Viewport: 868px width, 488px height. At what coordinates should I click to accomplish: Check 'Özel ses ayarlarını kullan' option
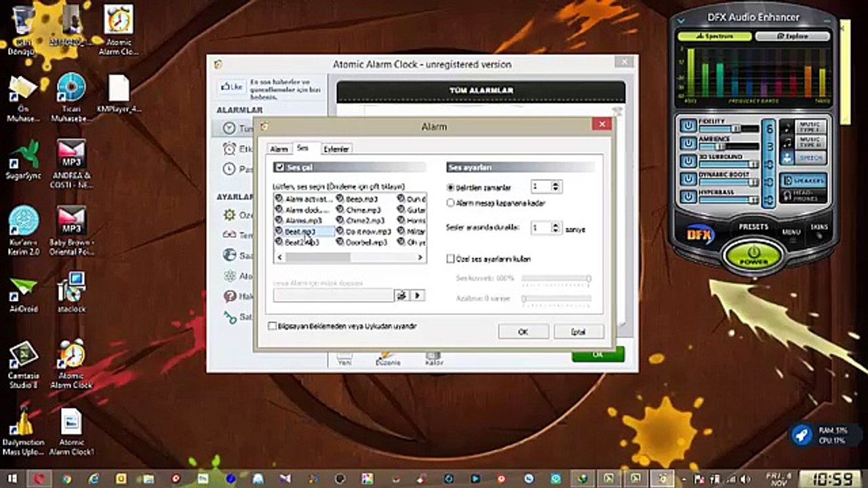[450, 259]
